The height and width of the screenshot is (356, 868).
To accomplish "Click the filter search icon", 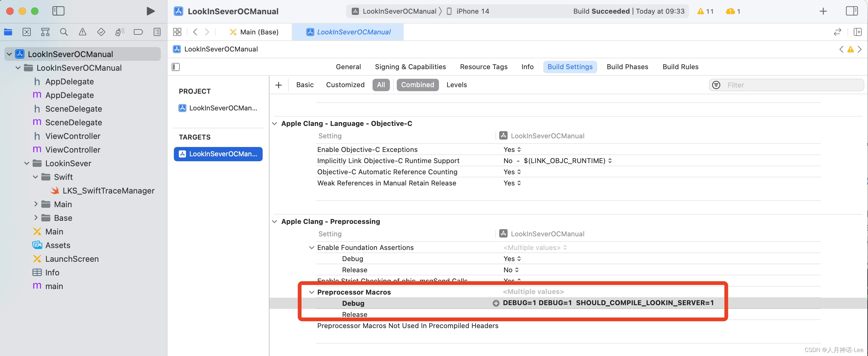I will (x=717, y=85).
